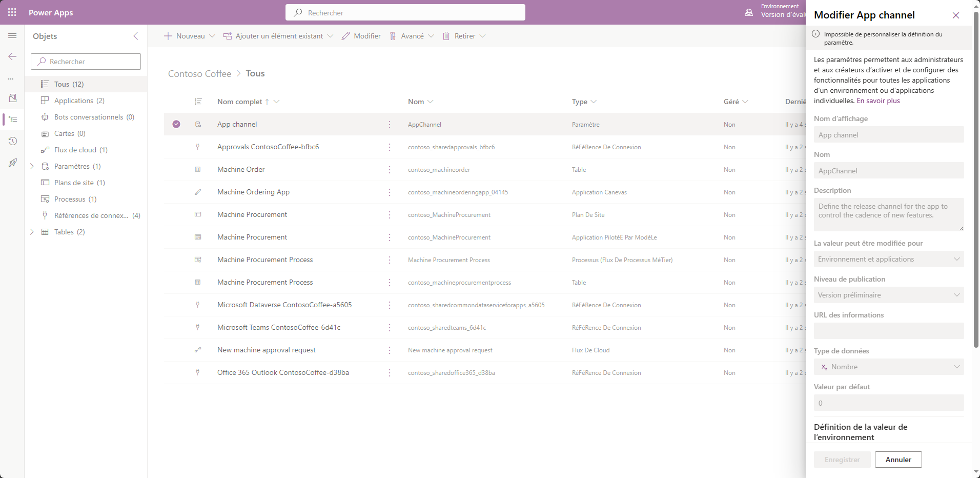
Task: Select Tous (12) in Objets list
Action: tap(86, 84)
